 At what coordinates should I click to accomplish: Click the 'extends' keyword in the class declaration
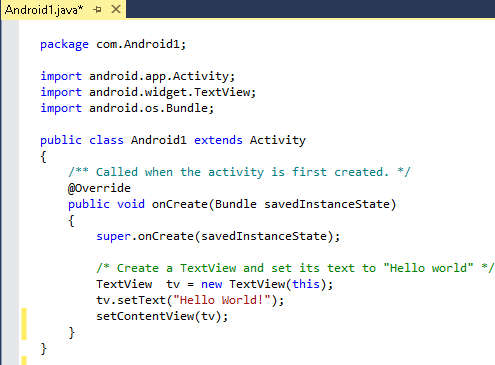pyautogui.click(x=218, y=140)
